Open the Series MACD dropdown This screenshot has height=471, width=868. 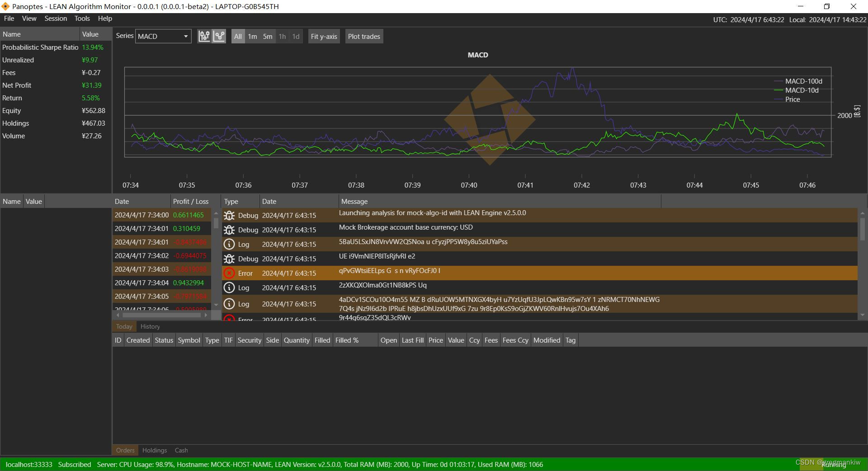point(163,36)
